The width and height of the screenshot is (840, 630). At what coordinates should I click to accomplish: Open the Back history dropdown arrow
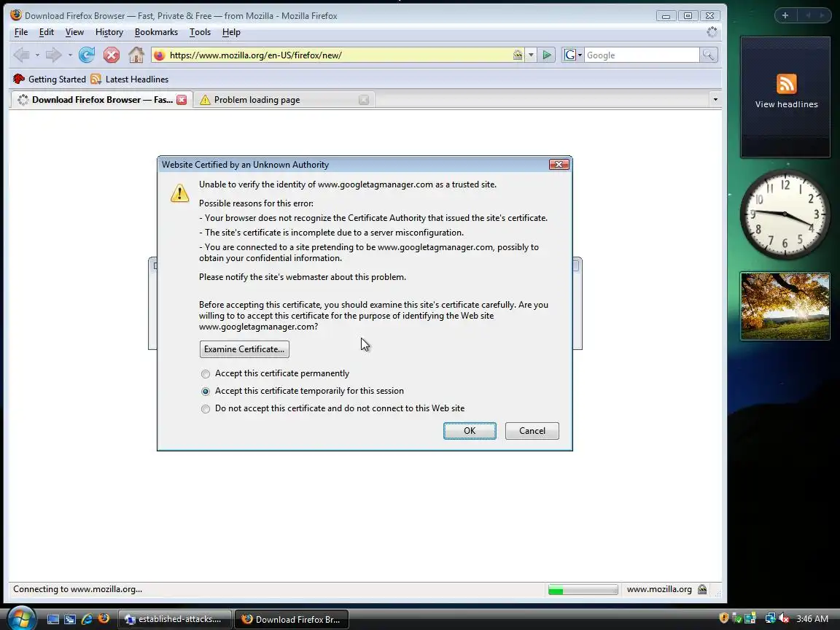37,55
